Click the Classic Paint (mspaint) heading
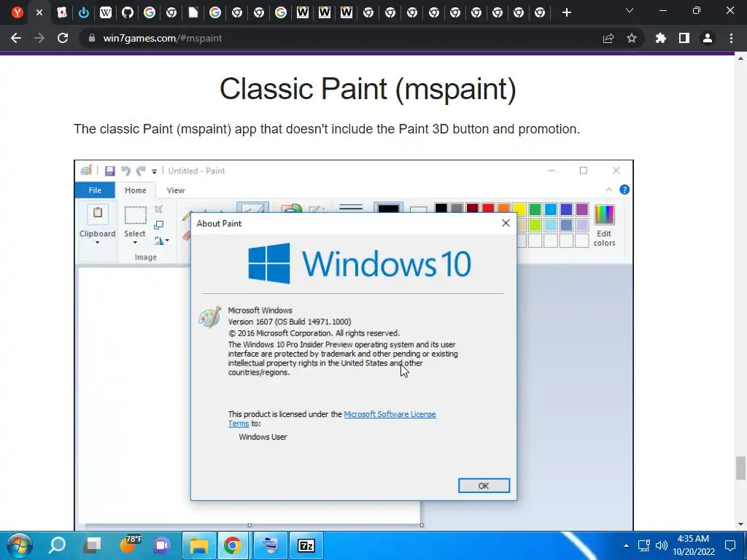747x560 pixels. coord(368,89)
